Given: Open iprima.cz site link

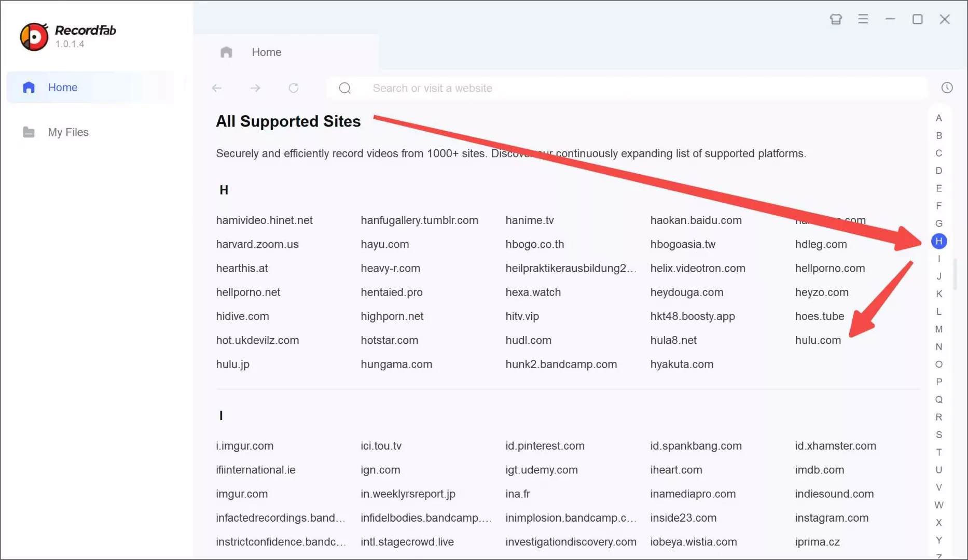Looking at the screenshot, I should pyautogui.click(x=817, y=542).
